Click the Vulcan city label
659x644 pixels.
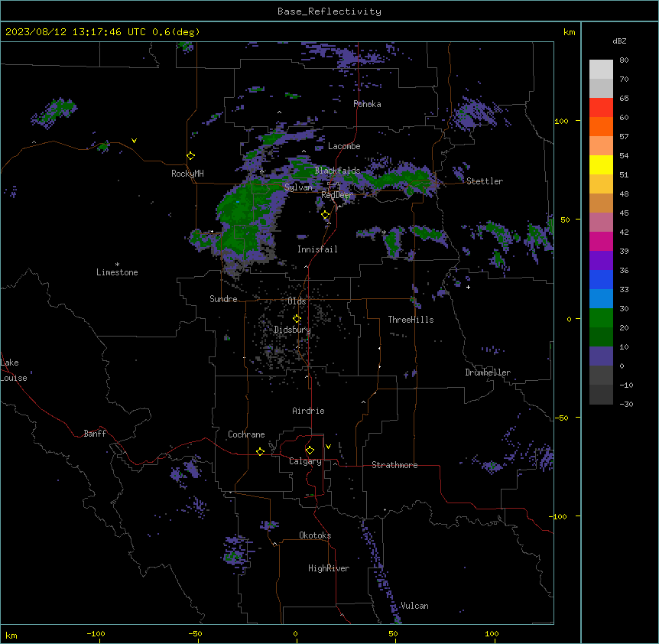[x=414, y=606]
